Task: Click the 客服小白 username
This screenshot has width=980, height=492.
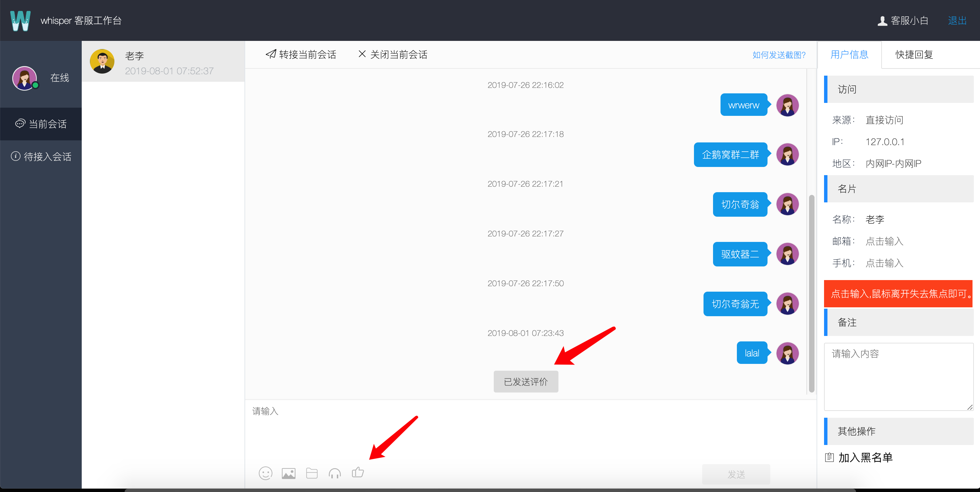Action: pyautogui.click(x=909, y=20)
